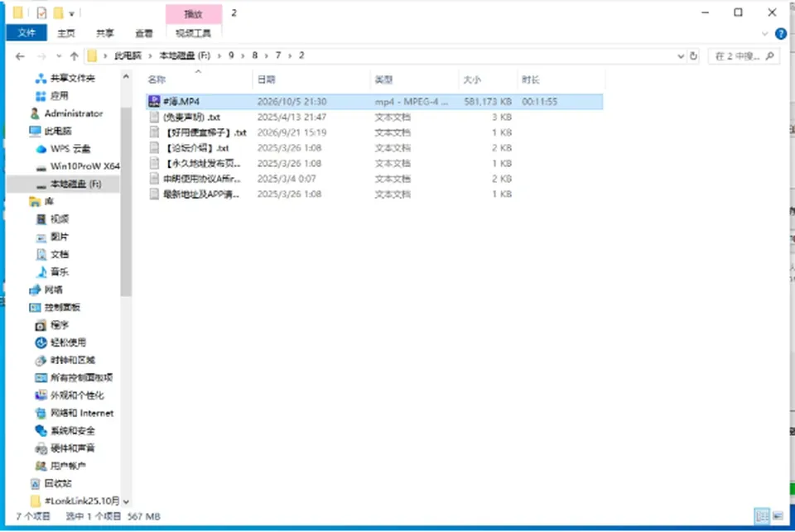This screenshot has width=795, height=532.
Task: Open the breadcrumb chevron after folder 9
Action: (243, 55)
